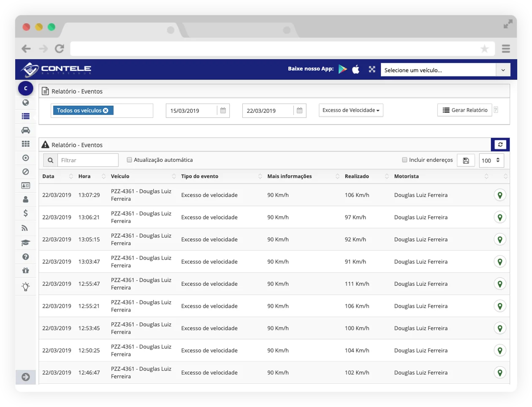Image resolution: width=532 pixels, height=407 pixels.
Task: Enable Atualização automática checkbox
Action: (130, 160)
